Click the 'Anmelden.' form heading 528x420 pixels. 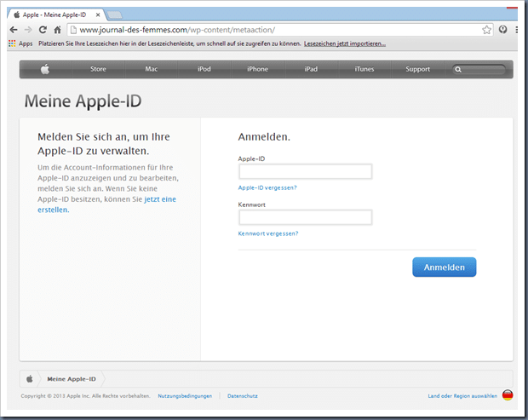click(x=264, y=137)
